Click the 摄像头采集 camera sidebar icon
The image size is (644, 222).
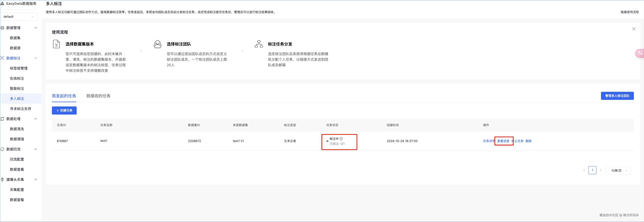(x=3, y=180)
